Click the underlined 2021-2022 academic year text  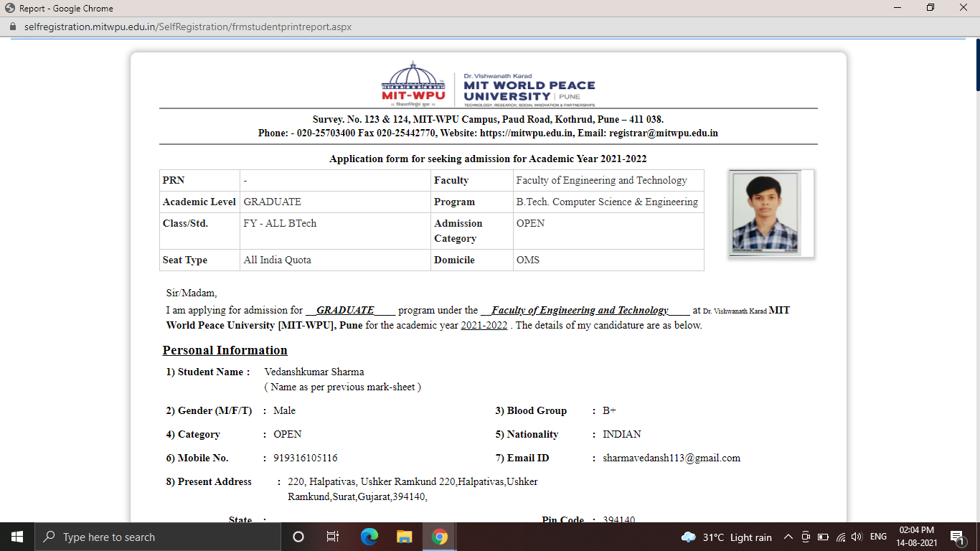[x=484, y=325]
